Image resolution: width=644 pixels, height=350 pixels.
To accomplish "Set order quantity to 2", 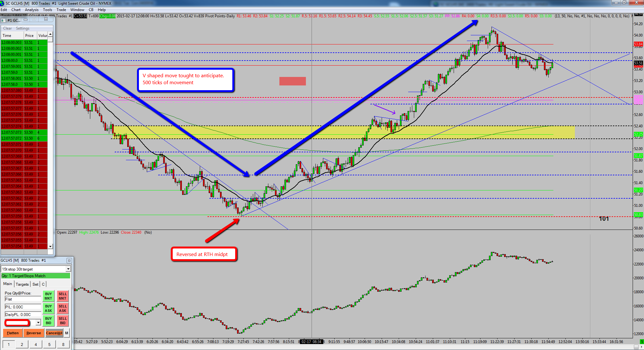I will pos(22,344).
